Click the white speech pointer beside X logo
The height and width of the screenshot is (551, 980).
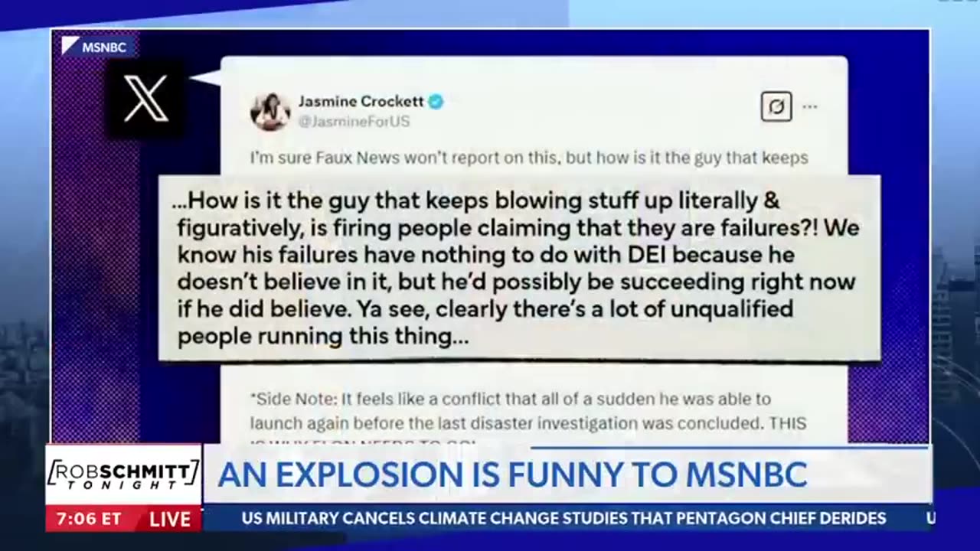205,78
